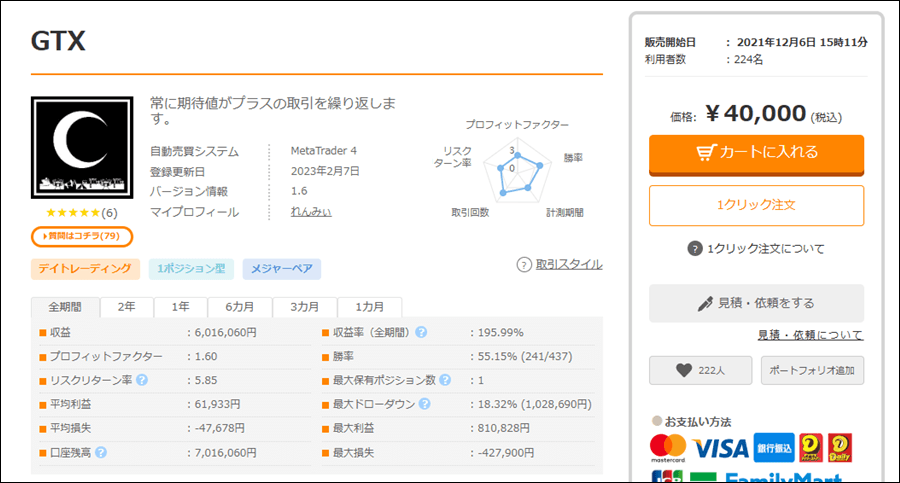Open the 1カ月 period tab
The image size is (900, 483).
(x=370, y=307)
